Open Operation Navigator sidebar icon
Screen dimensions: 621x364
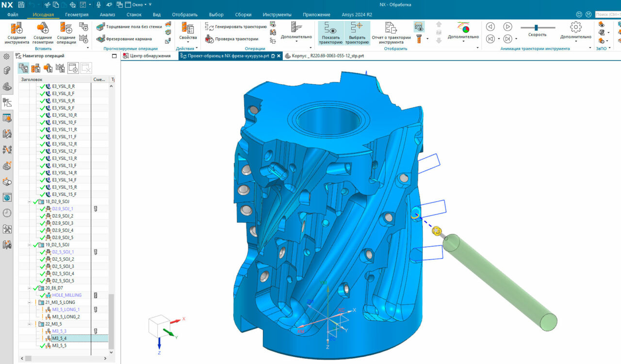pyautogui.click(x=7, y=102)
